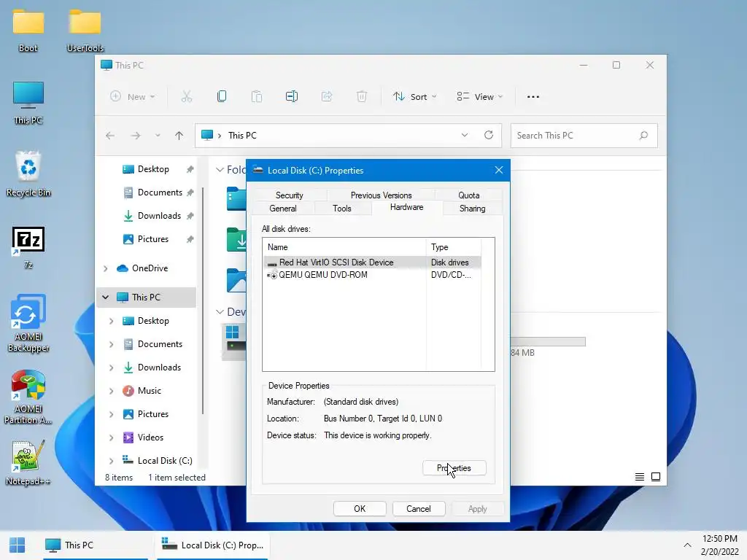747x560 pixels.
Task: Switch to the General tab
Action: point(283,209)
